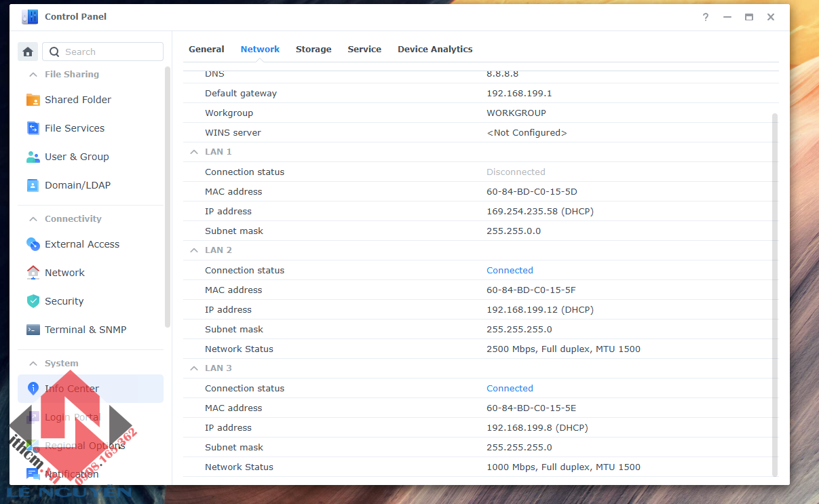The height and width of the screenshot is (504, 819).
Task: Collapse the LAN 1 section
Action: point(194,152)
